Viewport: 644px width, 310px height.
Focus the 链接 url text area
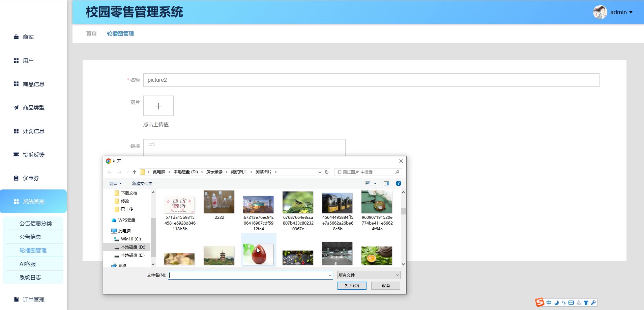(x=244, y=148)
